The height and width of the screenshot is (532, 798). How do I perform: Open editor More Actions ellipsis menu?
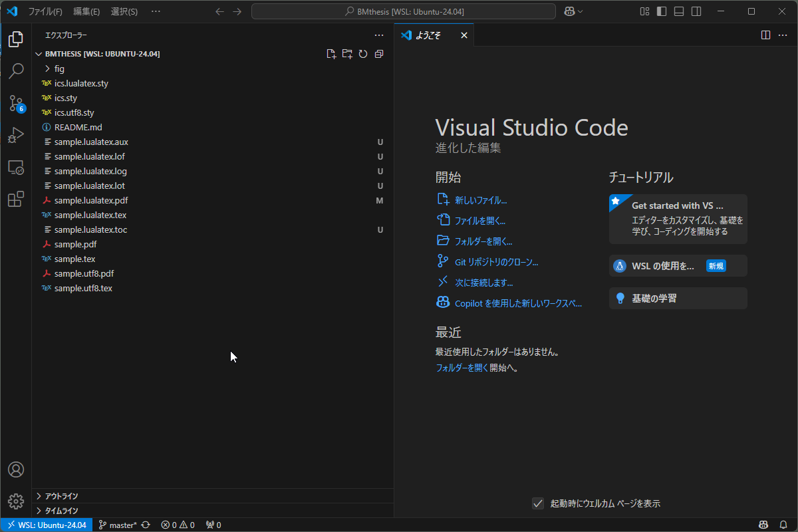[x=783, y=35]
